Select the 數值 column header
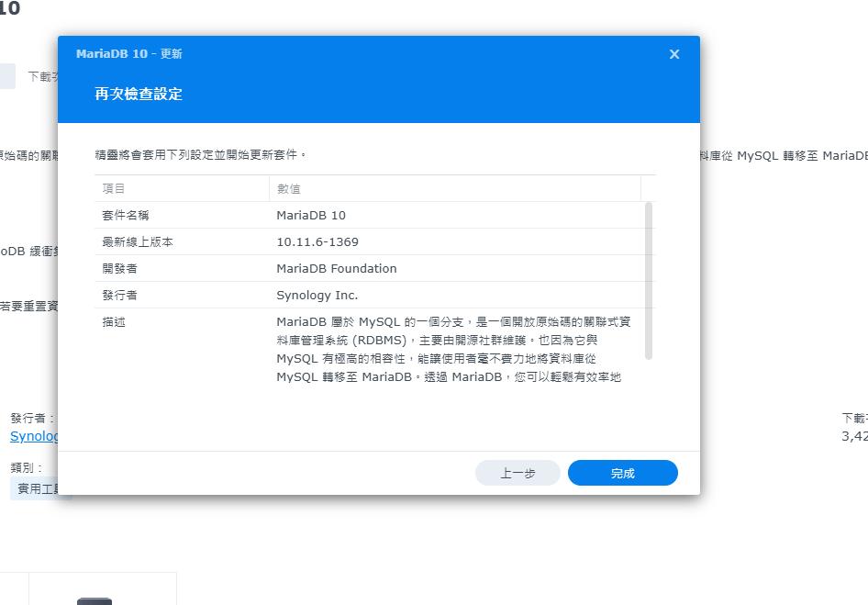The height and width of the screenshot is (605, 868). coord(454,188)
